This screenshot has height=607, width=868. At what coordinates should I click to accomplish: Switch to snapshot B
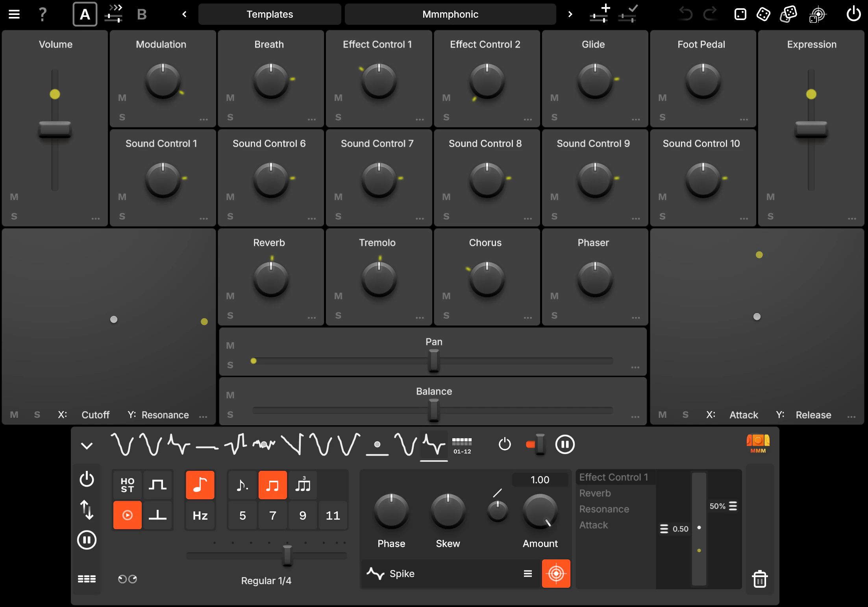pos(142,15)
